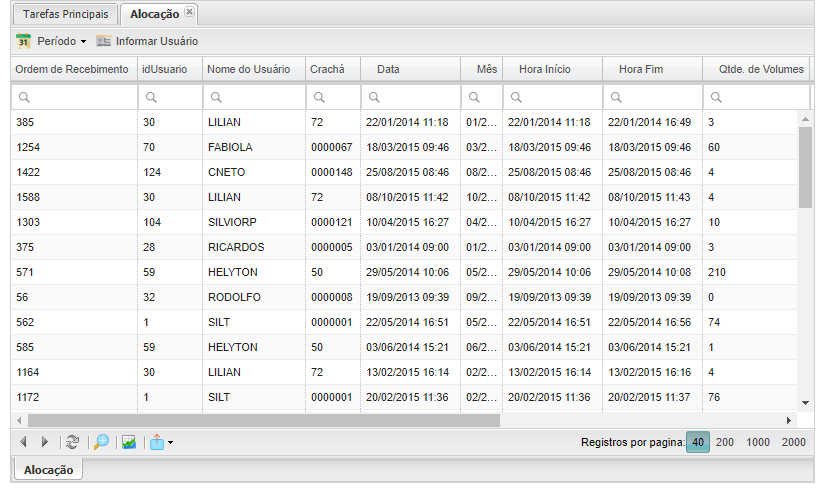Viewport: 825px width, 493px height.
Task: Click the vertical scrollbar thumb
Action: tap(805, 167)
